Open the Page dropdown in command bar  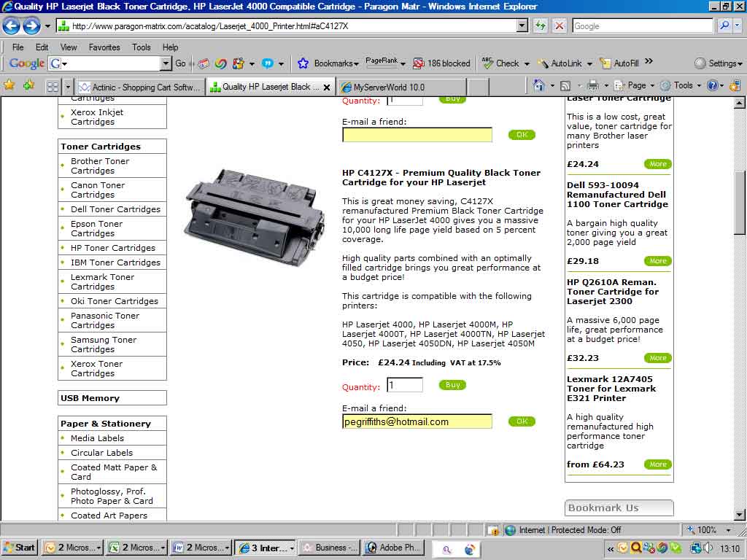636,85
